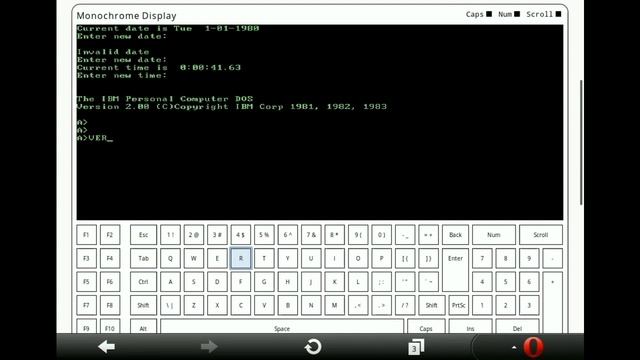
Task: Hit the F3 key
Action: (x=86, y=258)
